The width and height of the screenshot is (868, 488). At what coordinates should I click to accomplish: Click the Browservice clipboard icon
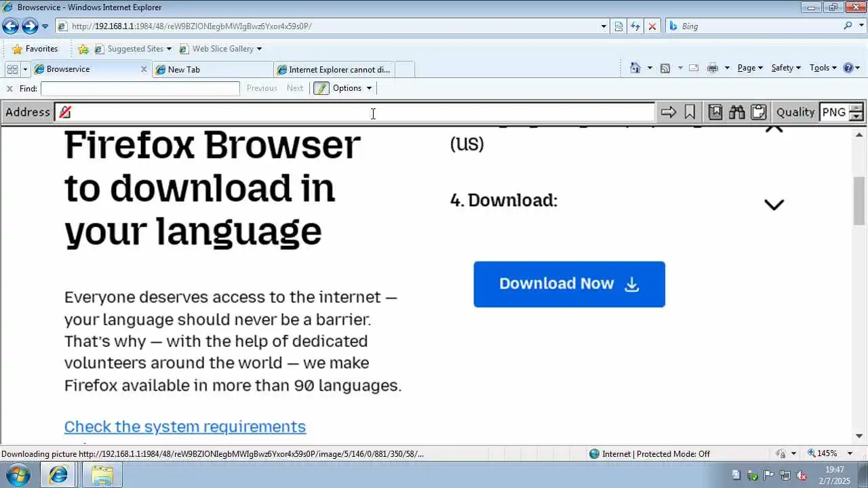(758, 112)
